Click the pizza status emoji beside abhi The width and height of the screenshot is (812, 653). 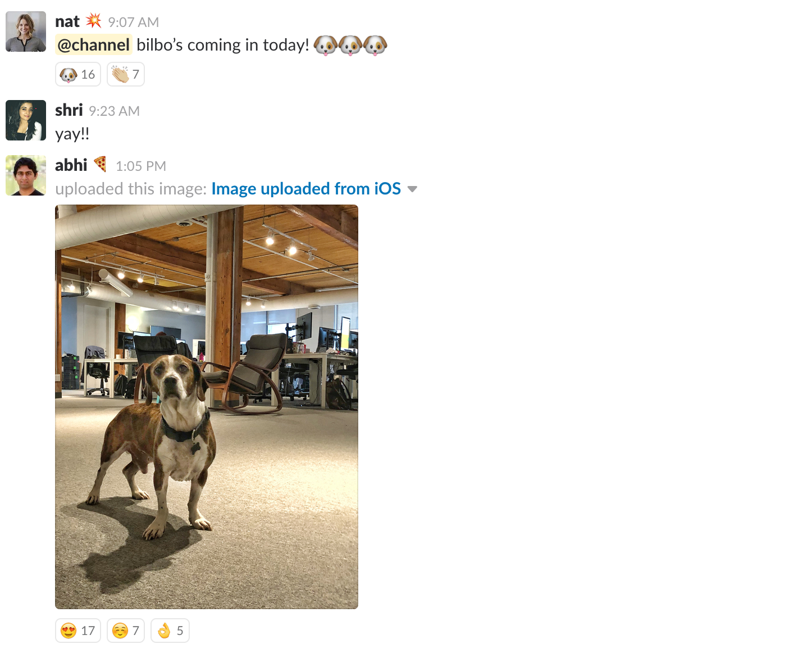click(101, 164)
